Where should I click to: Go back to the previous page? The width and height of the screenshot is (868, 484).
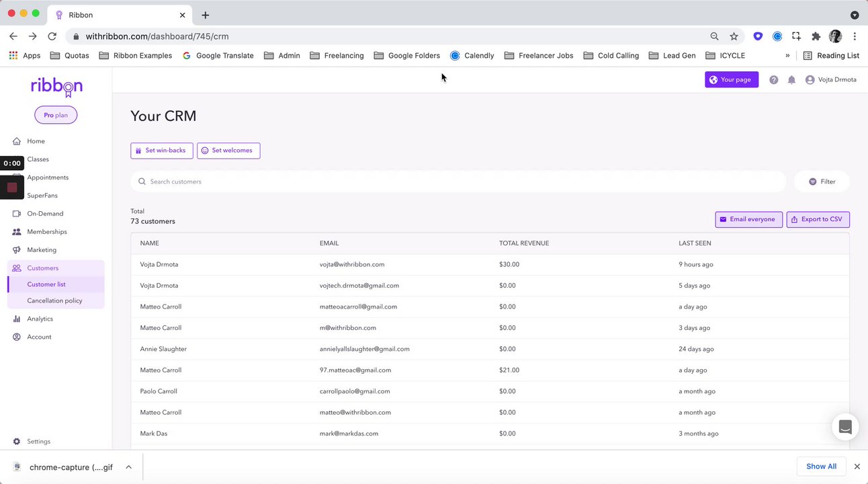pyautogui.click(x=13, y=36)
